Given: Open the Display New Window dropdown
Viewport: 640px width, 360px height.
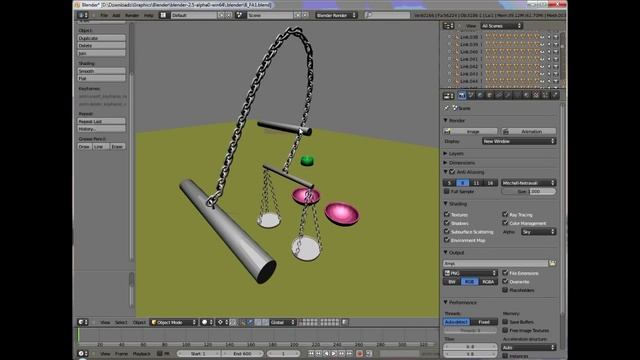Looking at the screenshot, I should pyautogui.click(x=519, y=141).
